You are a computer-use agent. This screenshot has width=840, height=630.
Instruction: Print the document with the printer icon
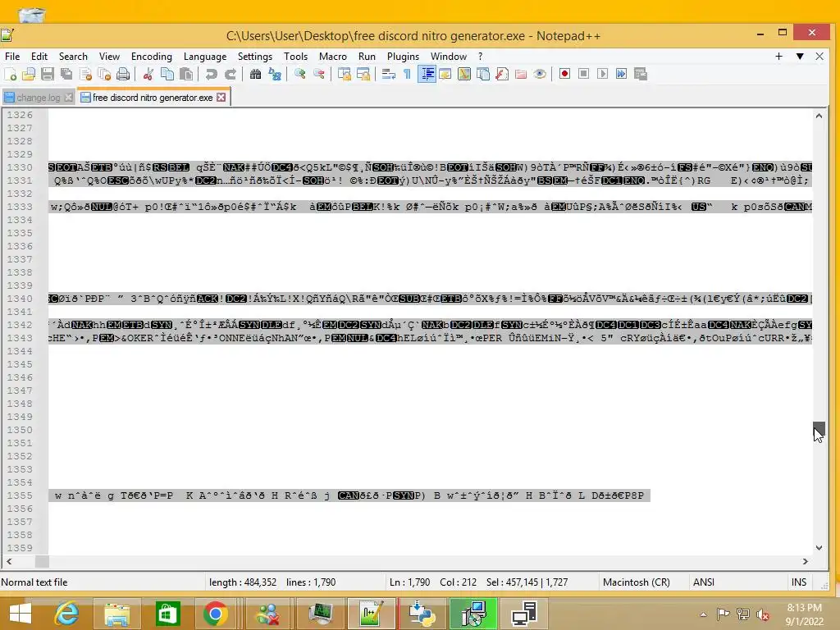(123, 74)
